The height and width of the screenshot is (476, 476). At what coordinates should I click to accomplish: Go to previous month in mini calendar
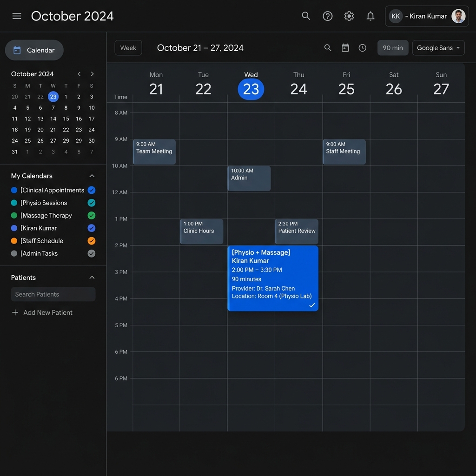[x=79, y=74]
